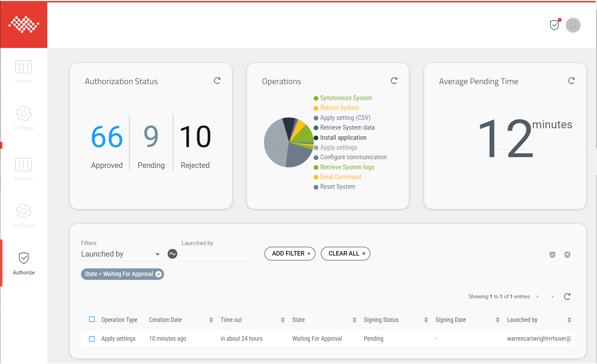
Task: Refresh the Average Pending Time card
Action: click(x=571, y=81)
